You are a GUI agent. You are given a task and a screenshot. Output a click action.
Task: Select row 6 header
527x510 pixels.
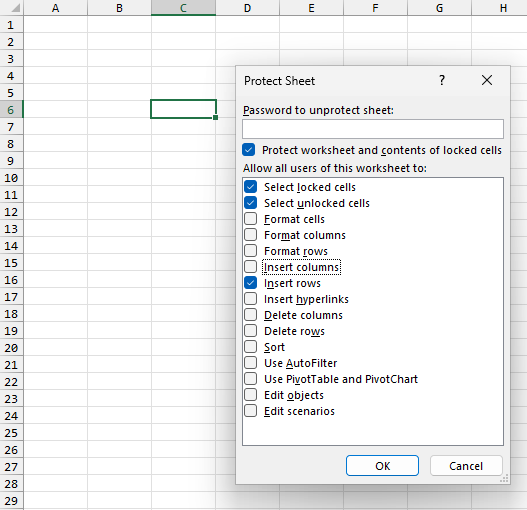11,110
